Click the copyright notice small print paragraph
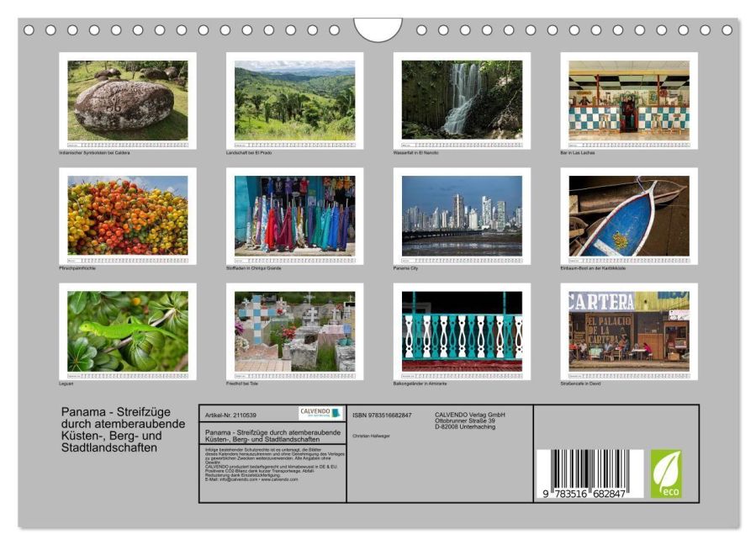 [275, 464]
